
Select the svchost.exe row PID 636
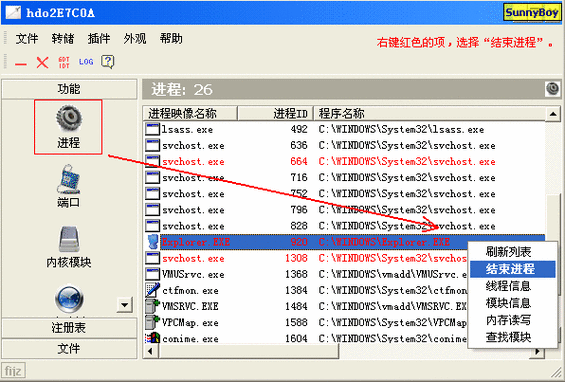tap(344, 145)
